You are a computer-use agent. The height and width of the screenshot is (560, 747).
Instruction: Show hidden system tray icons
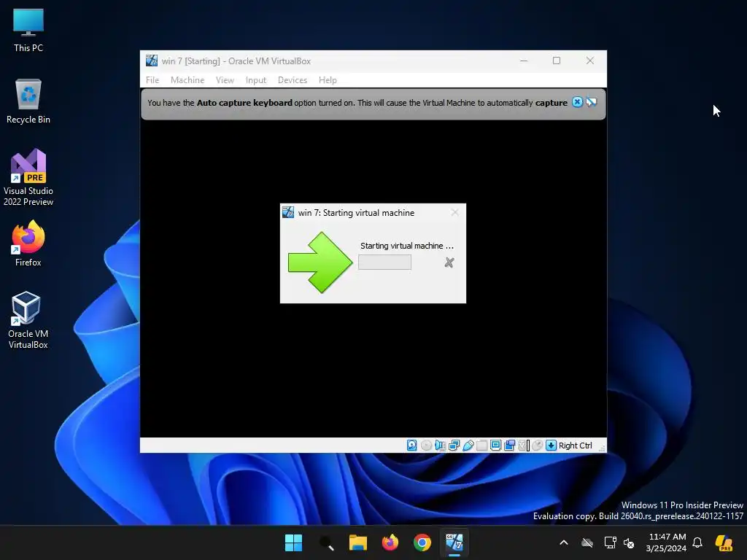[x=564, y=542]
